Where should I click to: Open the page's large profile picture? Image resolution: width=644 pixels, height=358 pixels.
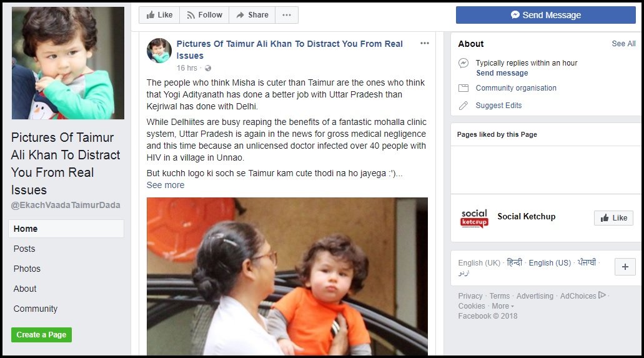(67, 63)
